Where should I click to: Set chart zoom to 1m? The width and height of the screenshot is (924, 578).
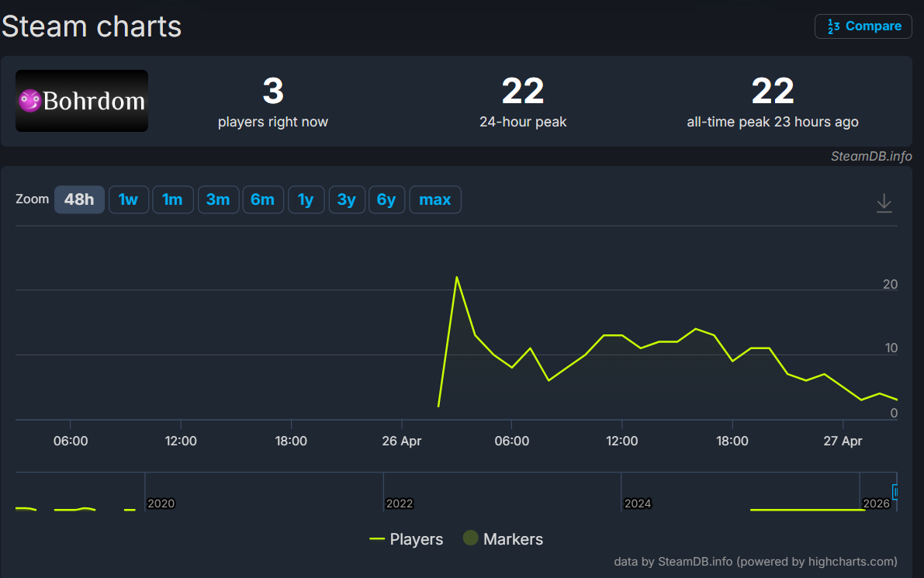pyautogui.click(x=173, y=199)
